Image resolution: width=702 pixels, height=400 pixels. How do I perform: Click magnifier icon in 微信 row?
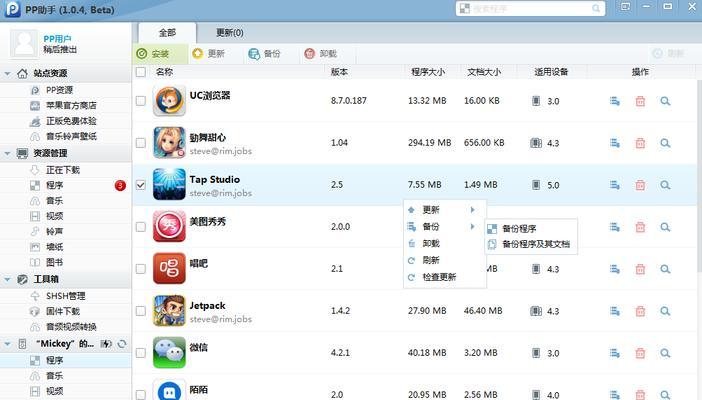tap(665, 353)
